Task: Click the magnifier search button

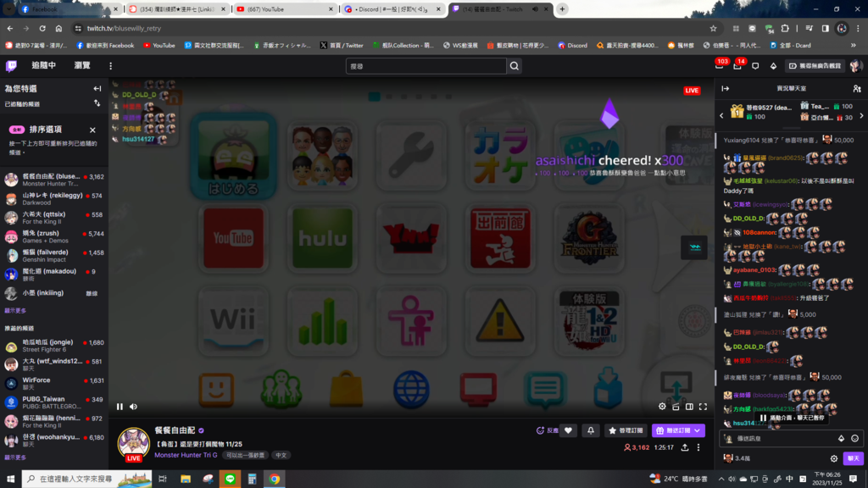Action: (515, 66)
